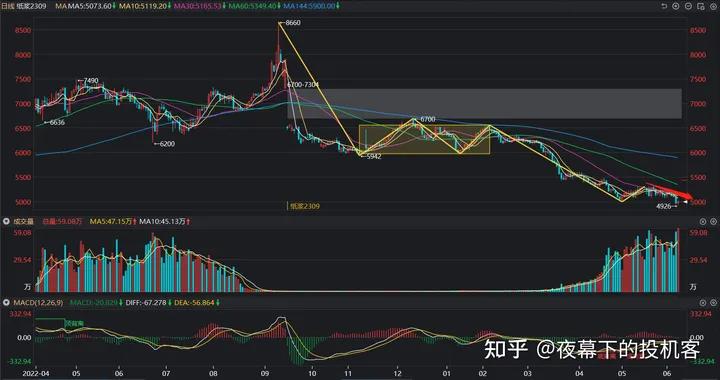Click the 8660 peak price label

coord(292,22)
